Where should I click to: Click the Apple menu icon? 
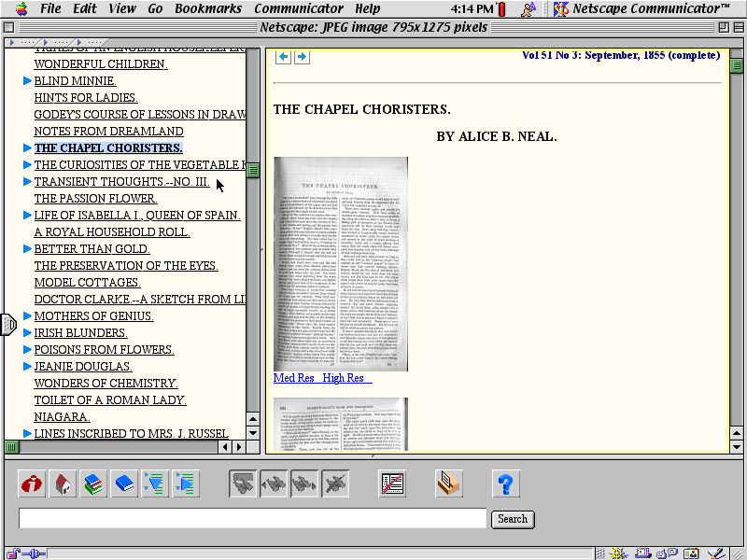(x=21, y=9)
